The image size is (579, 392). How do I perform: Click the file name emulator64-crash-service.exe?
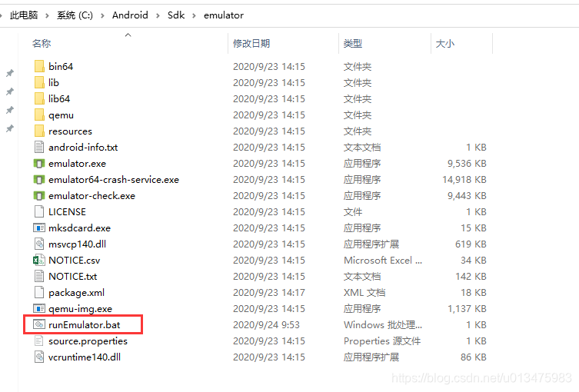pyautogui.click(x=114, y=180)
